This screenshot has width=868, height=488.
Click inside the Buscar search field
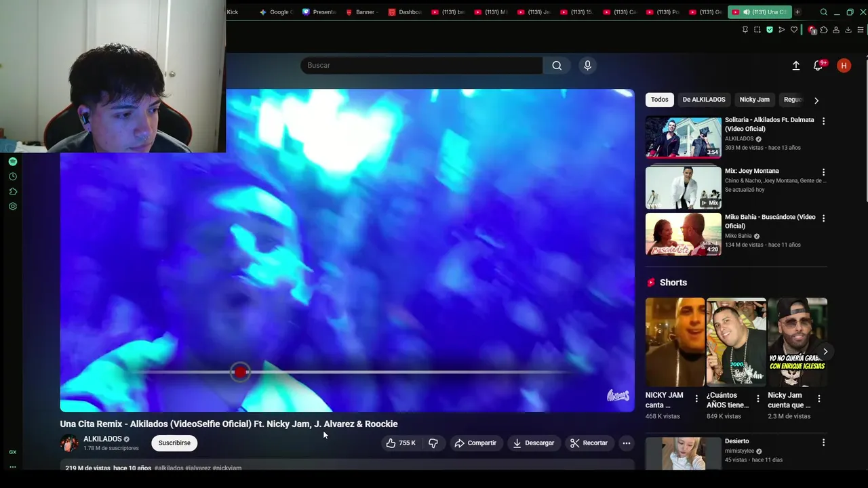(x=421, y=65)
